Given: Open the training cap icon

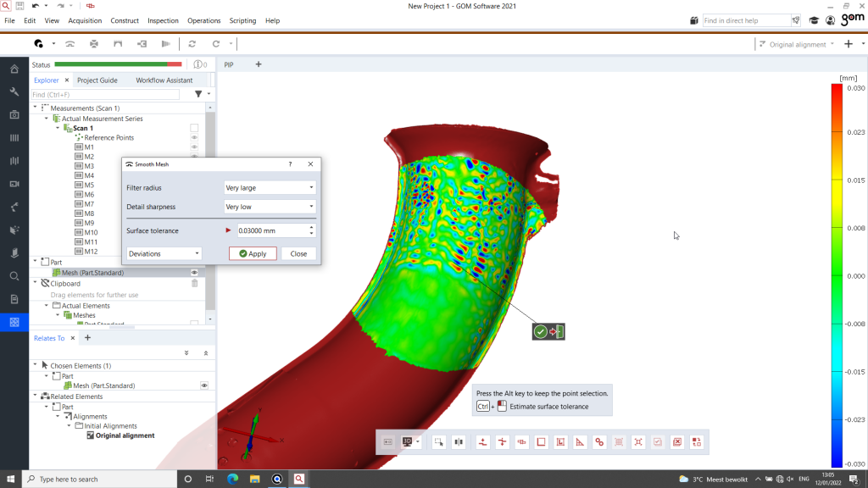Looking at the screenshot, I should click(814, 20).
